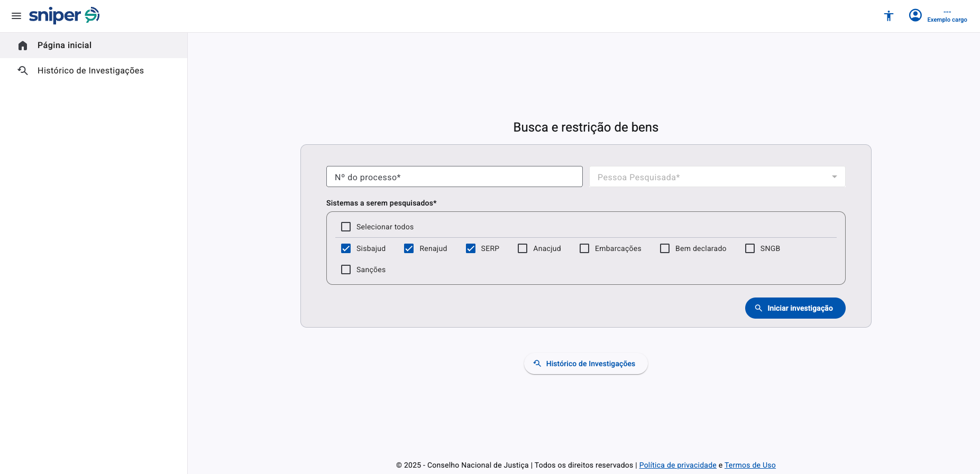Focus the Nº do processo field
Screen dimensions: 980x474
coord(454,177)
